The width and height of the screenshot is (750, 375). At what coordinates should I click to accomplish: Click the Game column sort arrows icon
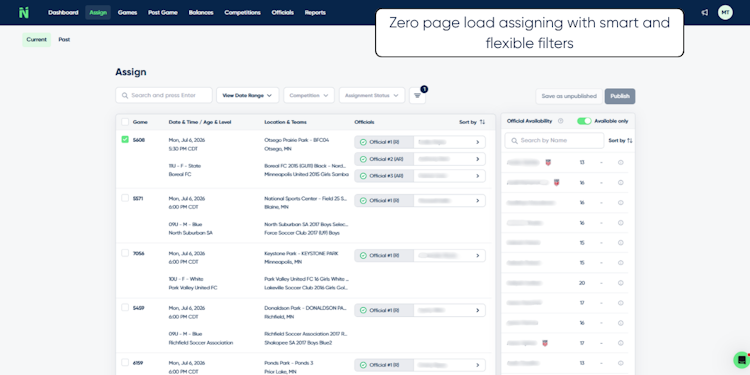[482, 122]
